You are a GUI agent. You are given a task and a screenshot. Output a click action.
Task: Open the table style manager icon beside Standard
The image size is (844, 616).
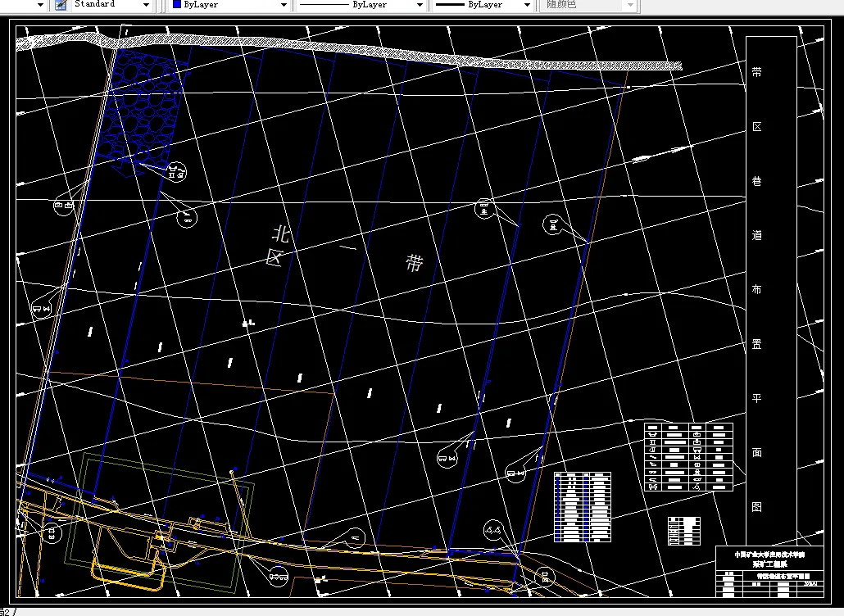pos(61,5)
